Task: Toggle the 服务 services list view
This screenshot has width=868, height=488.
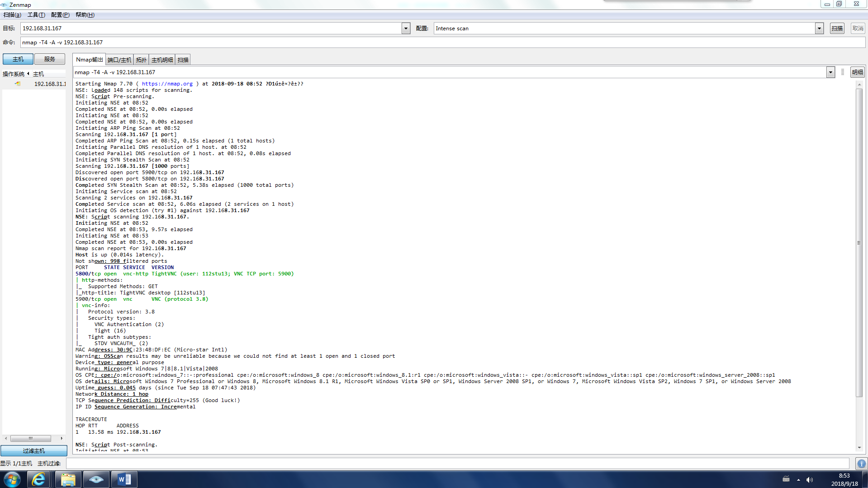Action: [x=50, y=59]
